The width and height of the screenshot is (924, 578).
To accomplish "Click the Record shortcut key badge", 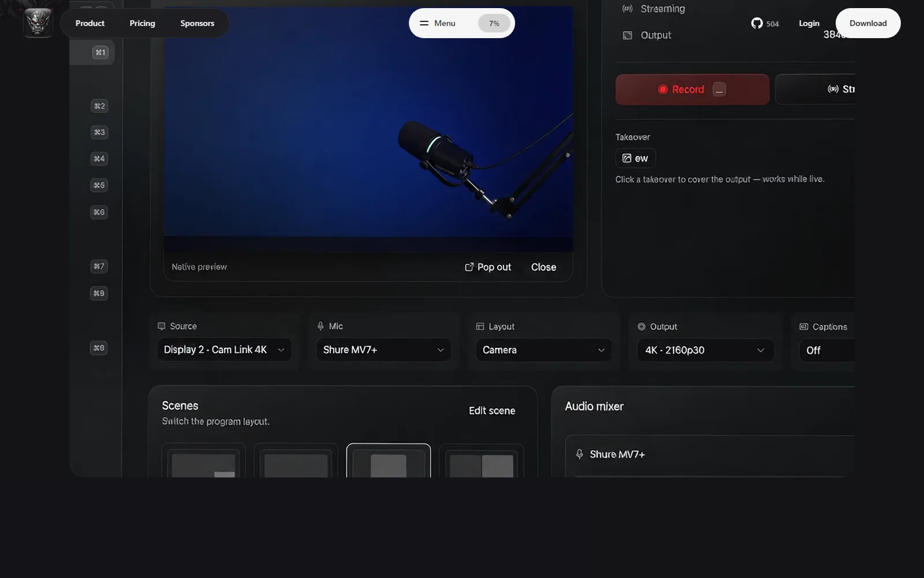I will [719, 90].
